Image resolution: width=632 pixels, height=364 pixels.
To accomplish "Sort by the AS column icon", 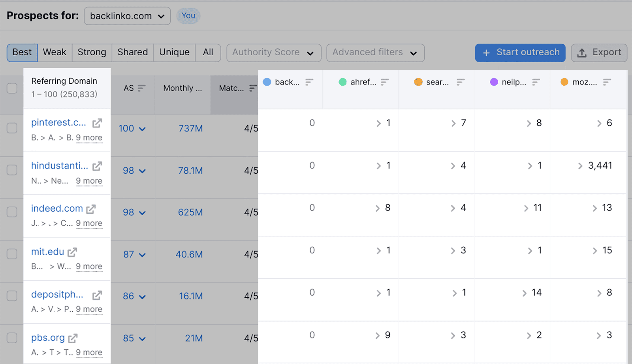I will coord(141,88).
